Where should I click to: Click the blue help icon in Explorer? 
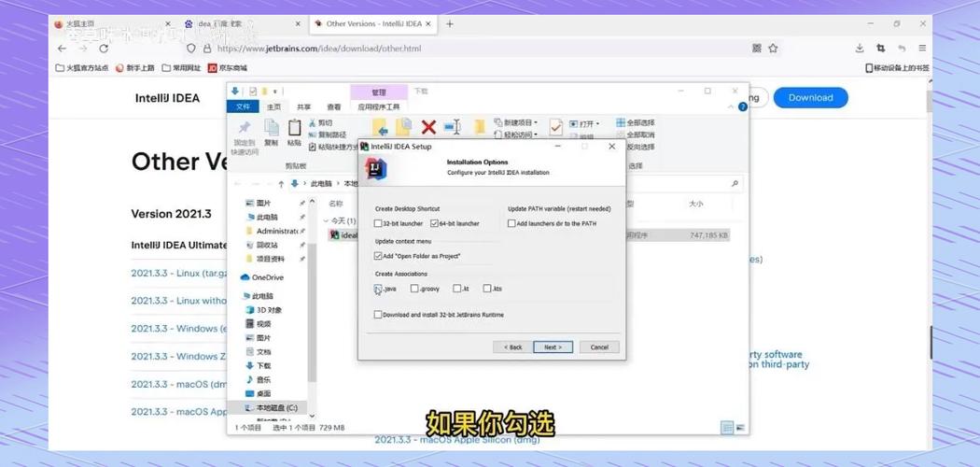tap(743, 106)
